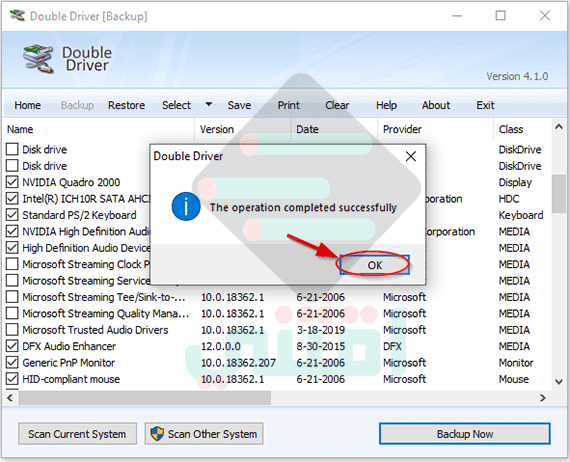This screenshot has height=462, width=570.
Task: Expand the Select dropdown arrow
Action: (208, 104)
